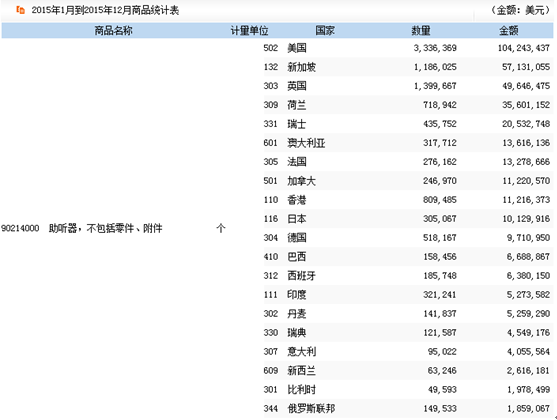Select the 俄罗斯联邦 row
The height and width of the screenshot is (420, 557).
pyautogui.click(x=408, y=409)
